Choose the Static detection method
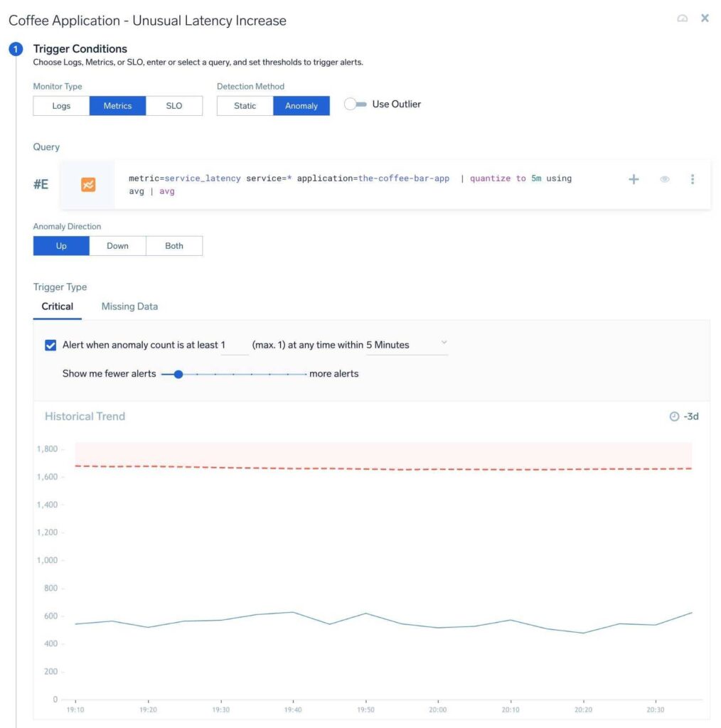This screenshot has width=721, height=728. (x=244, y=105)
